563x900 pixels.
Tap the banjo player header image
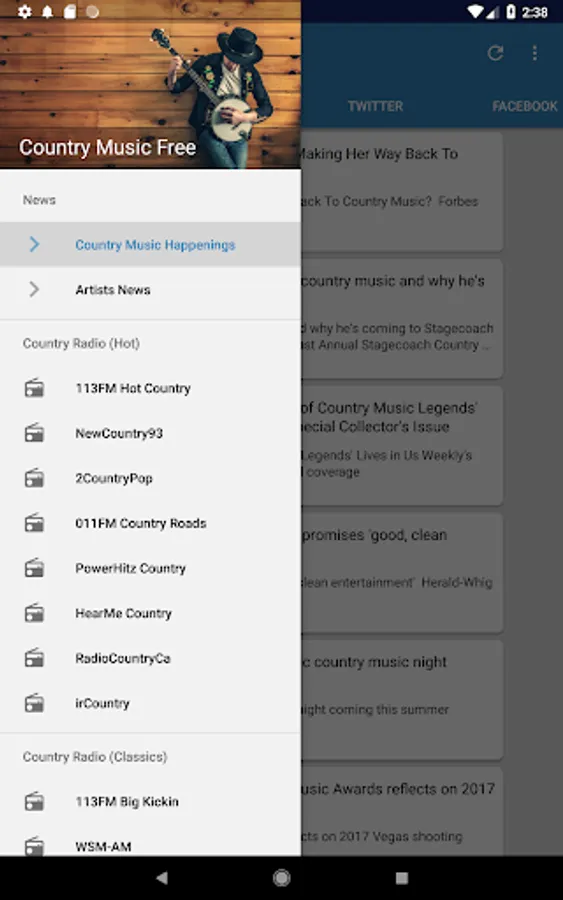pos(150,86)
